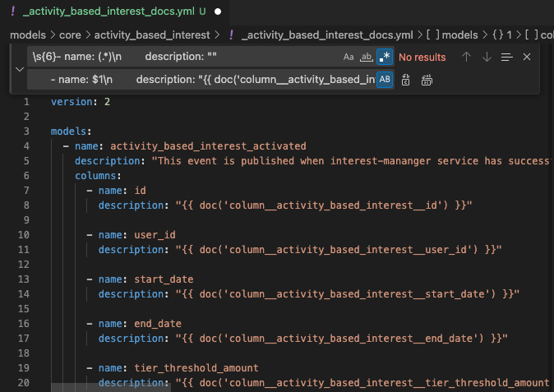Screen dimensions: 554x392
Task: Toggle Preserve Case in replace field
Action: pyautogui.click(x=384, y=80)
